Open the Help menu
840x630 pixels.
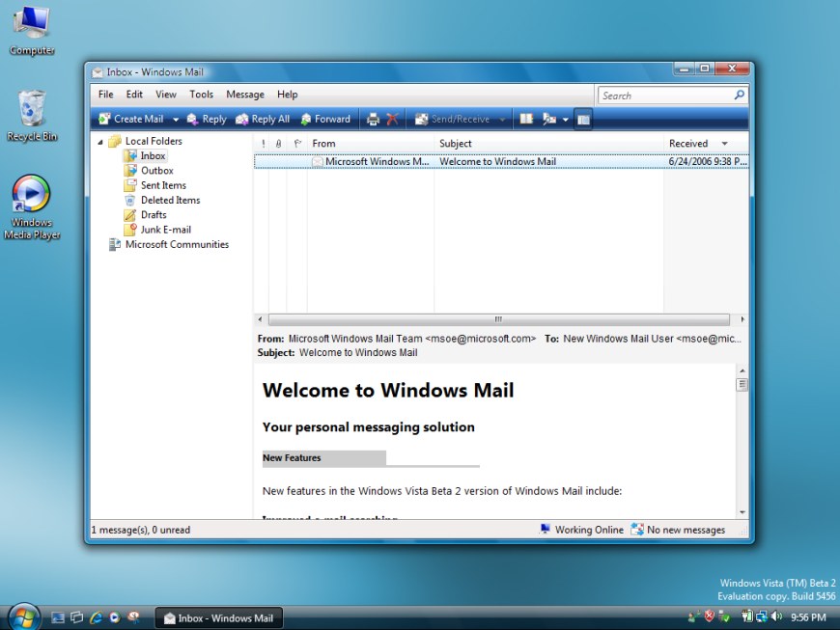tap(287, 95)
